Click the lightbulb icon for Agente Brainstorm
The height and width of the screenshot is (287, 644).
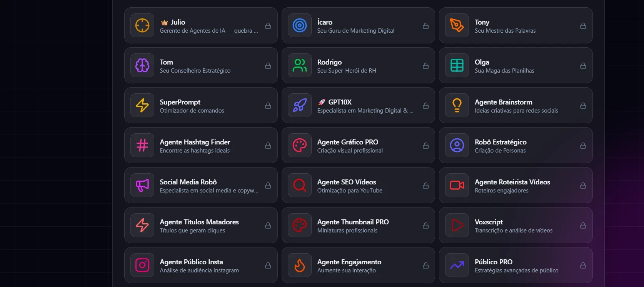click(x=457, y=105)
